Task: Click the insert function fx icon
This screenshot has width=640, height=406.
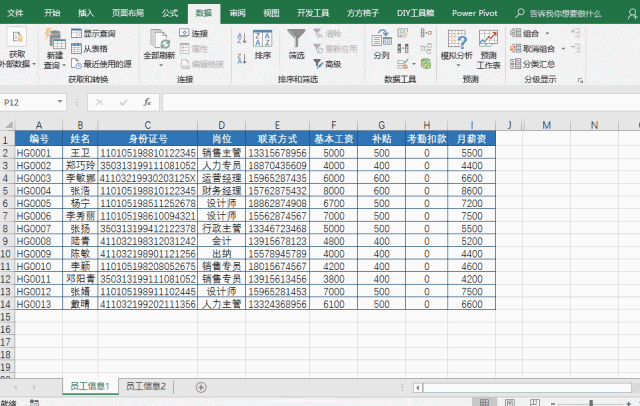Action: pyautogui.click(x=146, y=102)
